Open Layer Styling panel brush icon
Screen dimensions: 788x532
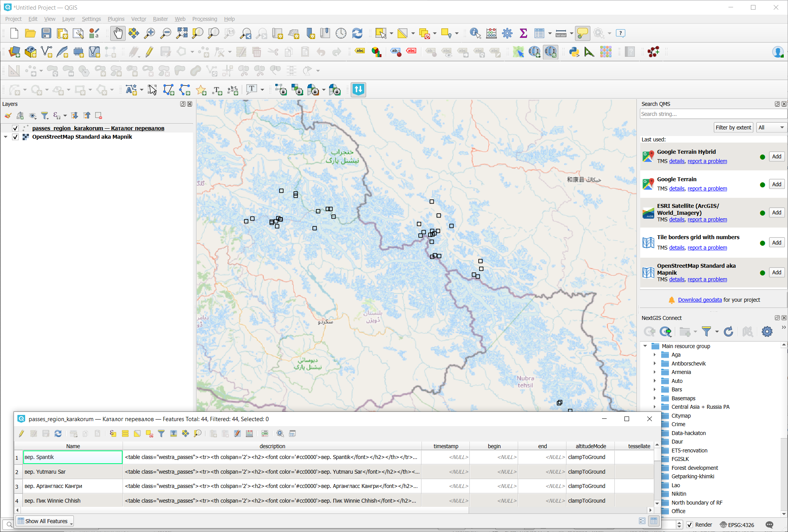tap(8, 116)
